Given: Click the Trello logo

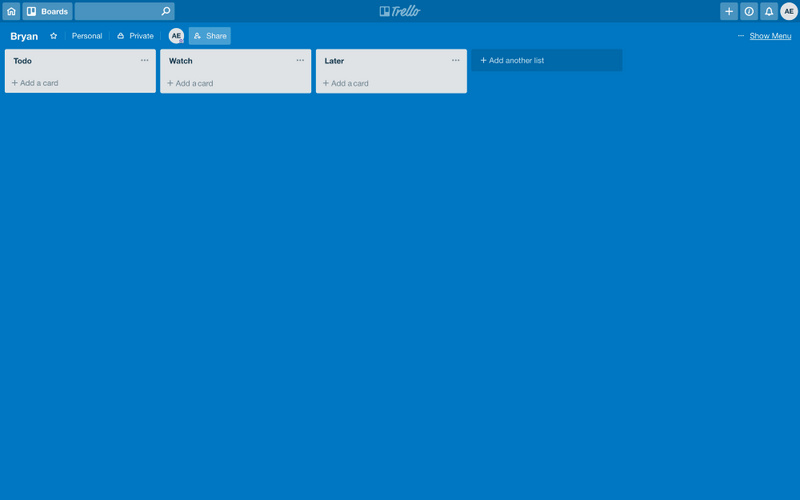Looking at the screenshot, I should (x=400, y=11).
